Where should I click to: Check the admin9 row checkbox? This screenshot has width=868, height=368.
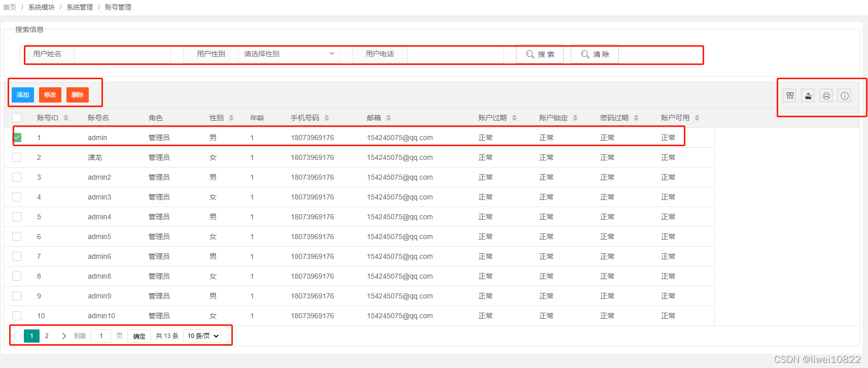[x=17, y=296]
